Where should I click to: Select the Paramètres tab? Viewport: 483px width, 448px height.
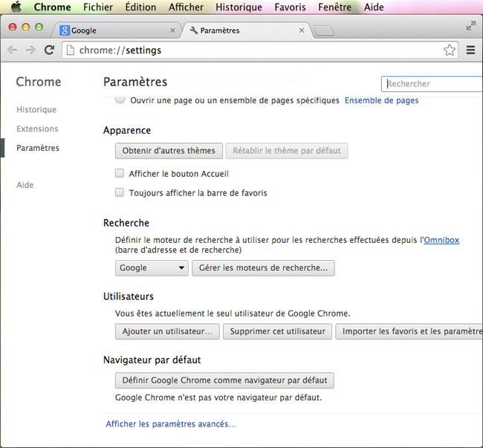coord(247,30)
